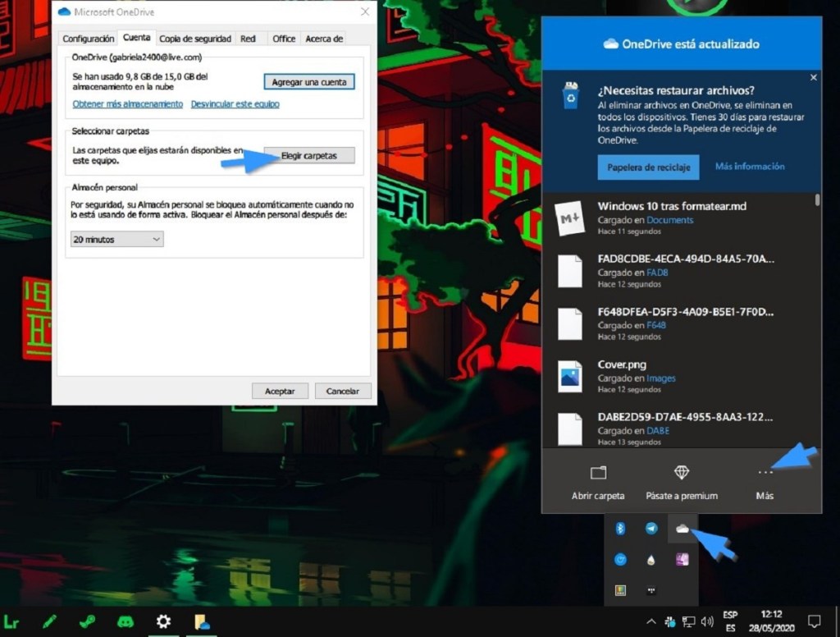Screen dimensions: 840x637
Task: Open Lightroom from the taskbar
Action: (x=11, y=621)
